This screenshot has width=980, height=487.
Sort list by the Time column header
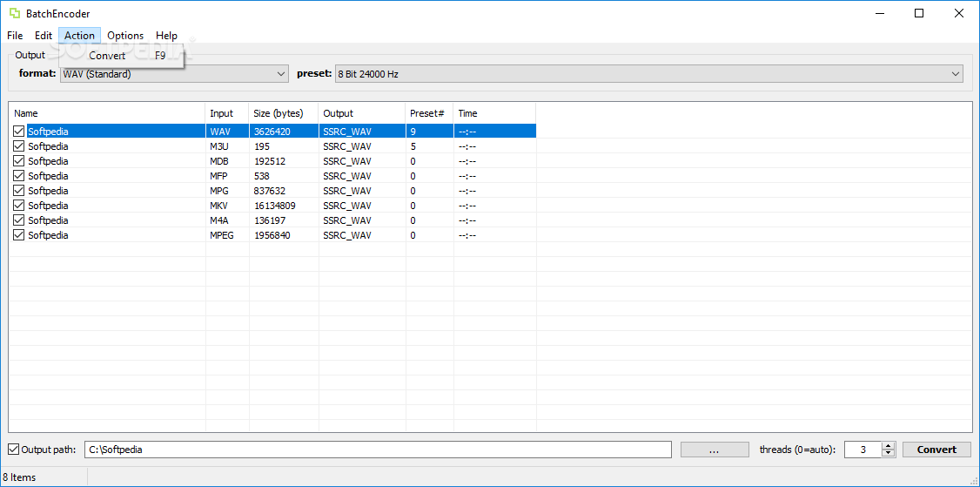pos(494,113)
